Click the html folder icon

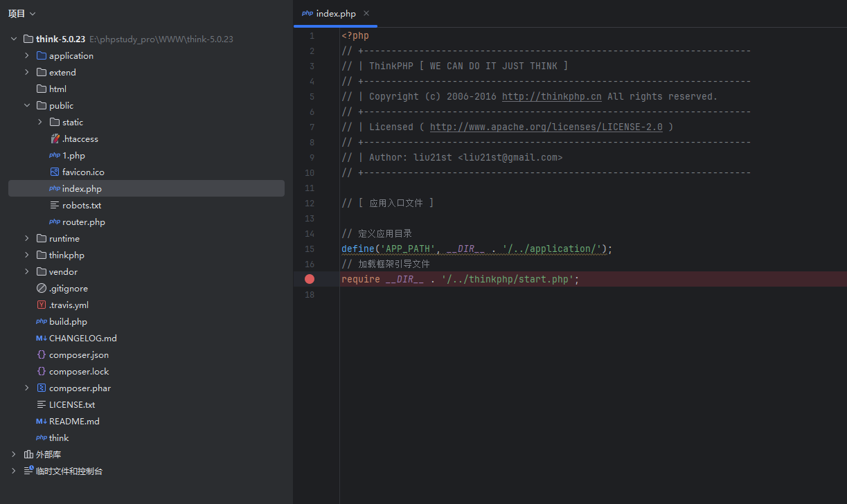tap(42, 89)
